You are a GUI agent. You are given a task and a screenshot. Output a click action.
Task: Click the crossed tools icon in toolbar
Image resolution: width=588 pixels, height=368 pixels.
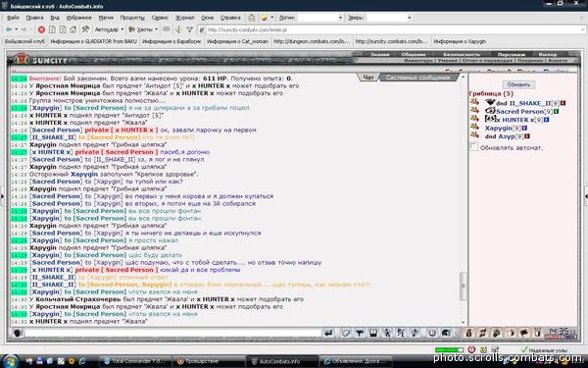pyautogui.click(x=85, y=29)
